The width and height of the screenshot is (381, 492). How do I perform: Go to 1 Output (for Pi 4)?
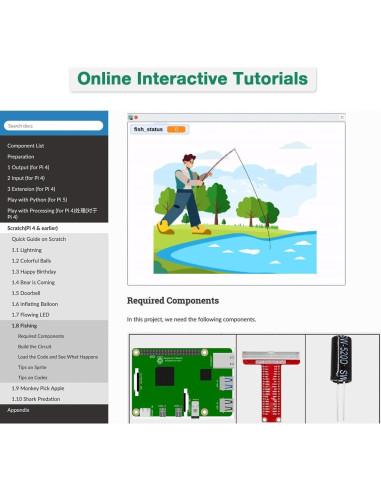(x=28, y=167)
